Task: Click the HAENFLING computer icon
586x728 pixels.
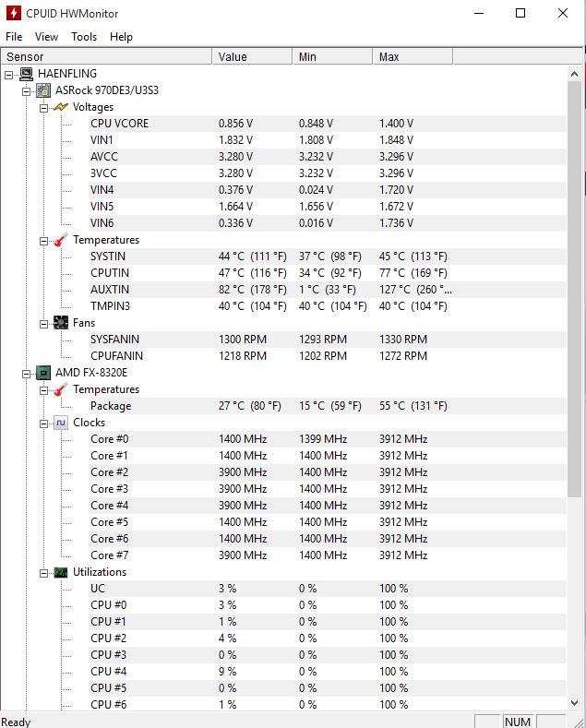Action: (x=27, y=74)
